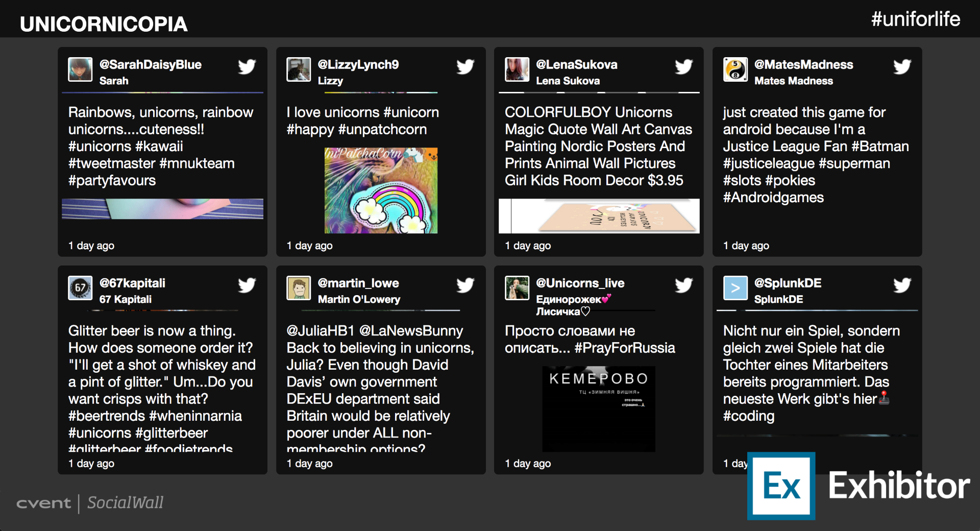Open the rainbow unicorn image in Lizzy's tweet
Screen dimensions: 980x531
tap(381, 190)
